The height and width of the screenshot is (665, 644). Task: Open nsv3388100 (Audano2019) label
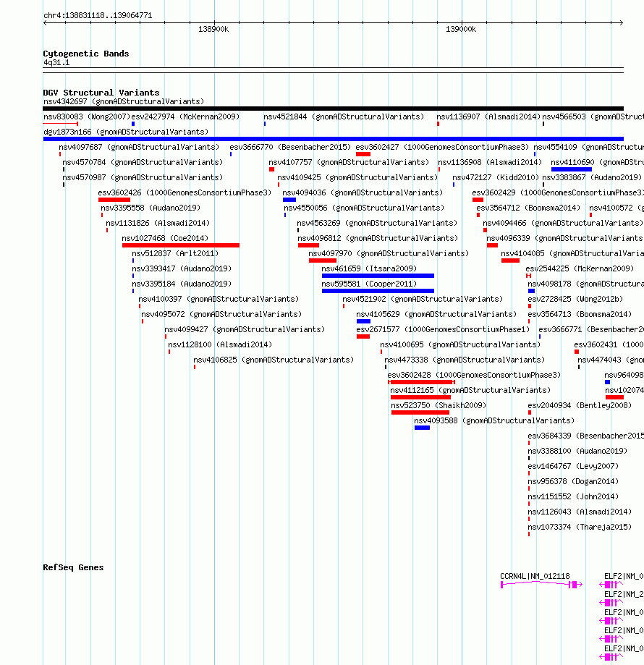click(x=577, y=452)
